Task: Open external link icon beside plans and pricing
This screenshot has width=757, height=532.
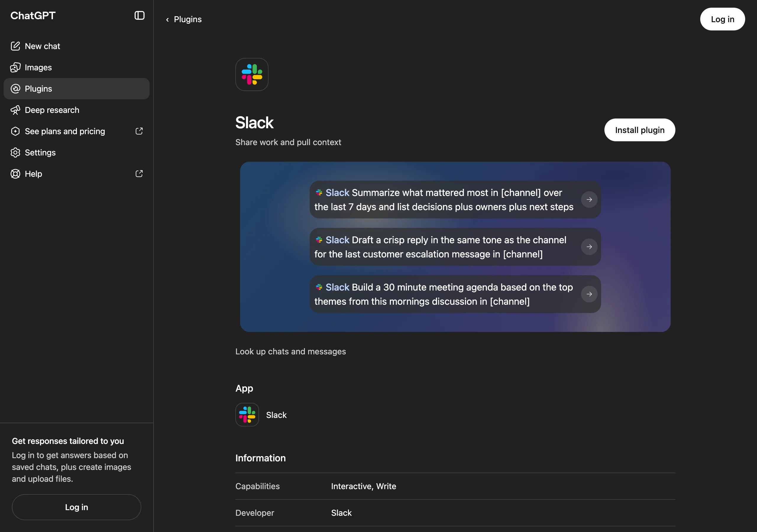Action: [139, 131]
